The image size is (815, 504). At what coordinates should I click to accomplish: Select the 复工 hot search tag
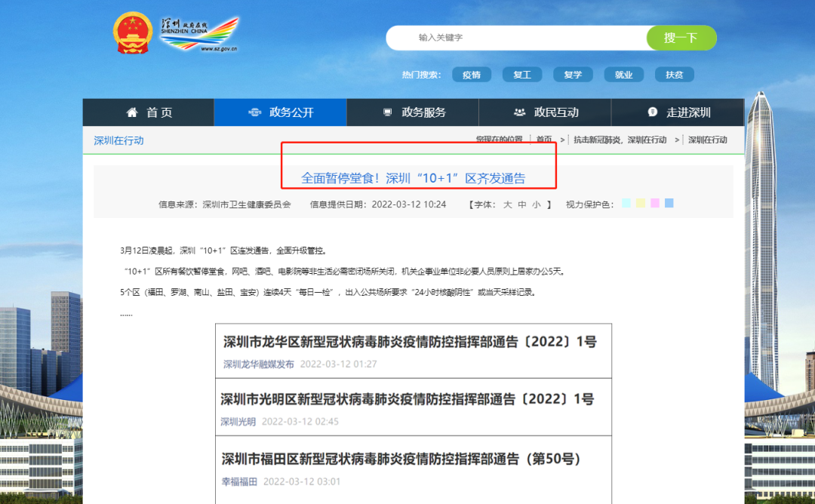[x=522, y=75]
